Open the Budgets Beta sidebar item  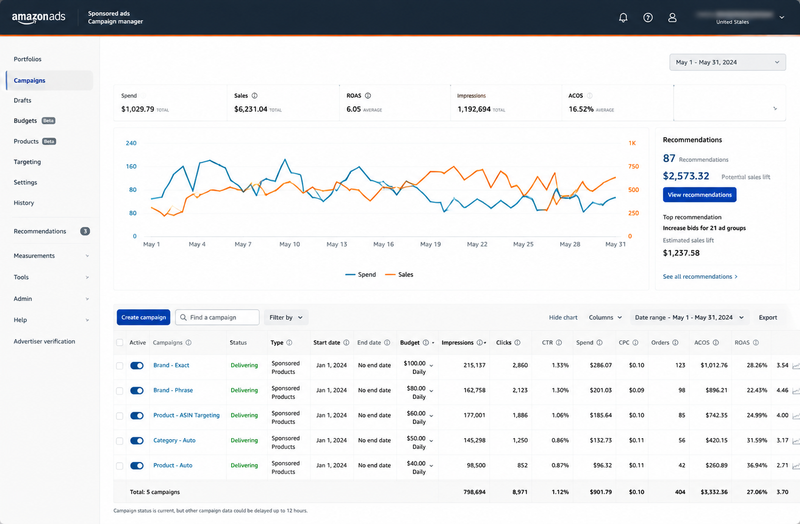tap(34, 121)
